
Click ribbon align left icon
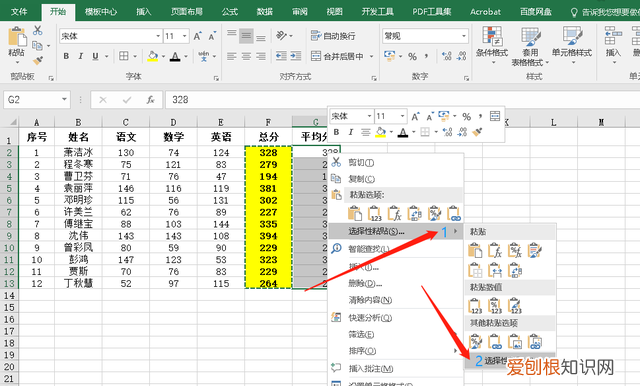(231, 56)
